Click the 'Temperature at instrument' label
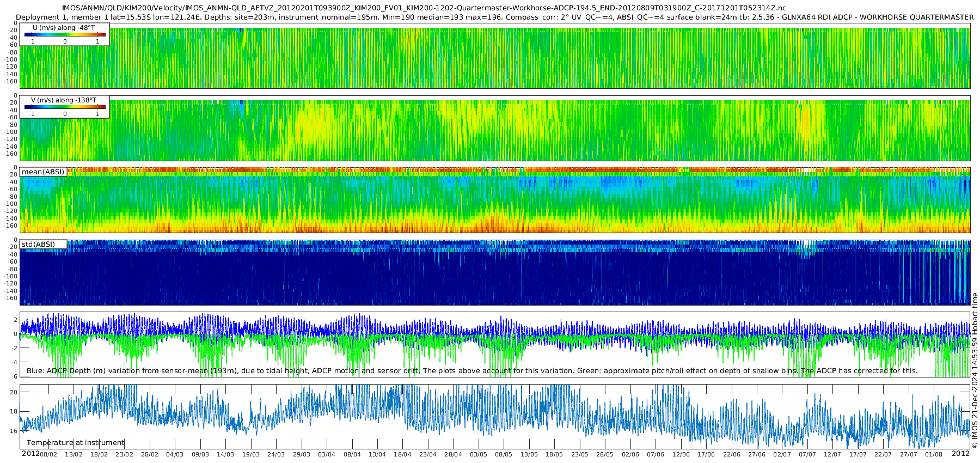 tap(76, 443)
